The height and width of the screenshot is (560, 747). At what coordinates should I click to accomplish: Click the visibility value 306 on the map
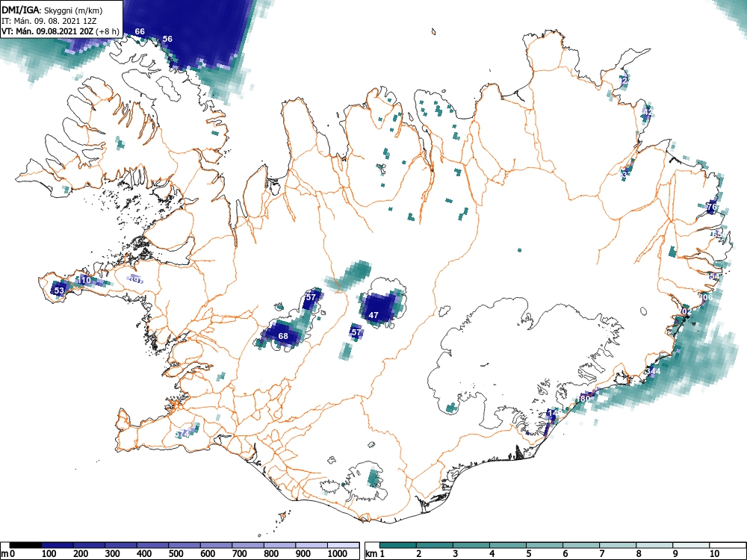pyautogui.click(x=706, y=297)
